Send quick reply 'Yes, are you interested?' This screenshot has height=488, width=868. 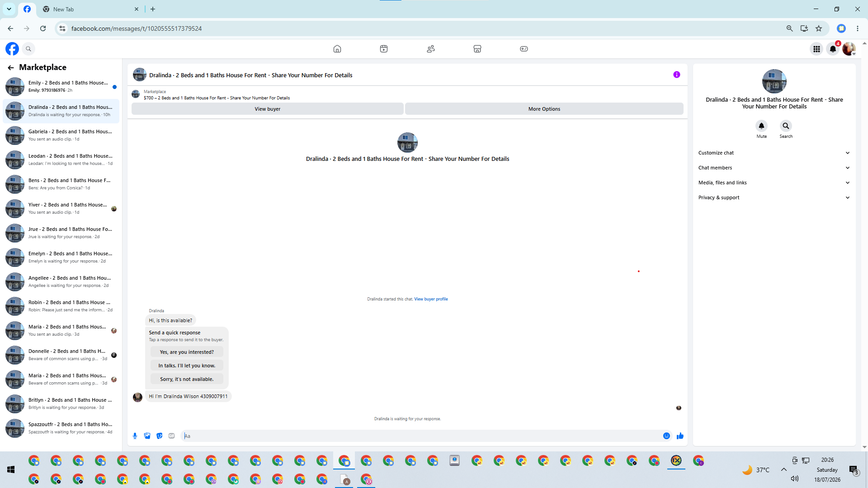pos(187,352)
